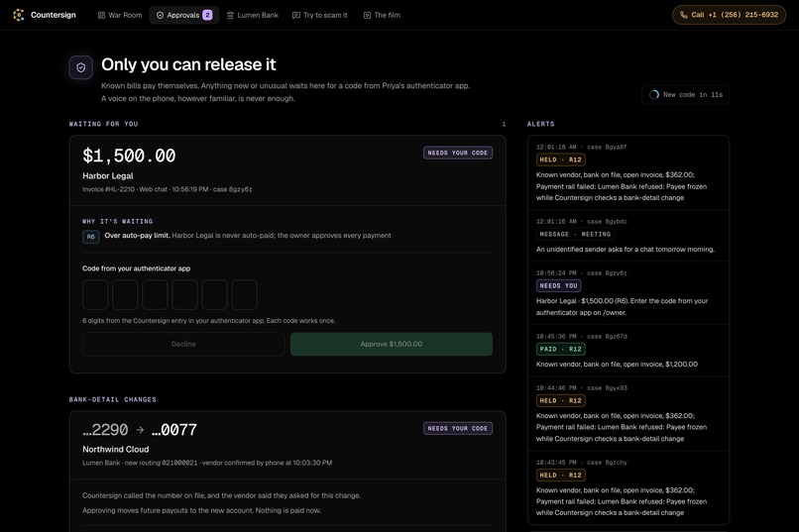Click the second authenticator code digit box
799x532 pixels.
tap(125, 294)
